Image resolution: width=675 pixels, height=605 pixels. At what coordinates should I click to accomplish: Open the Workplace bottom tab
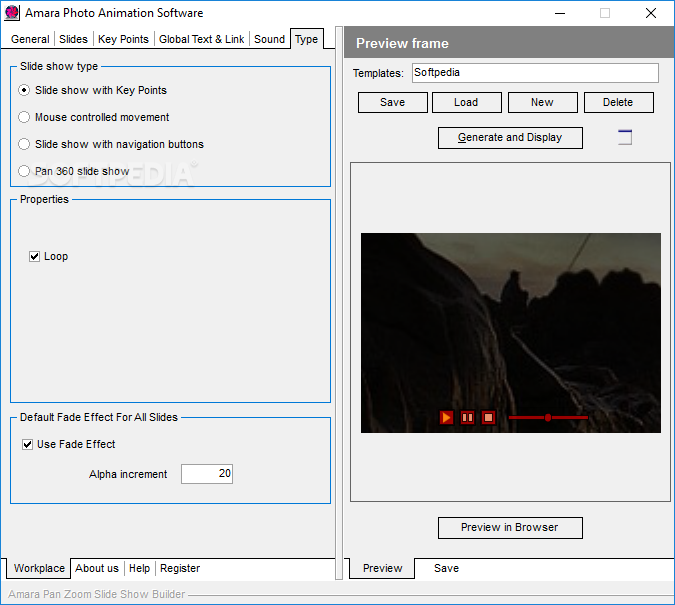(39, 568)
